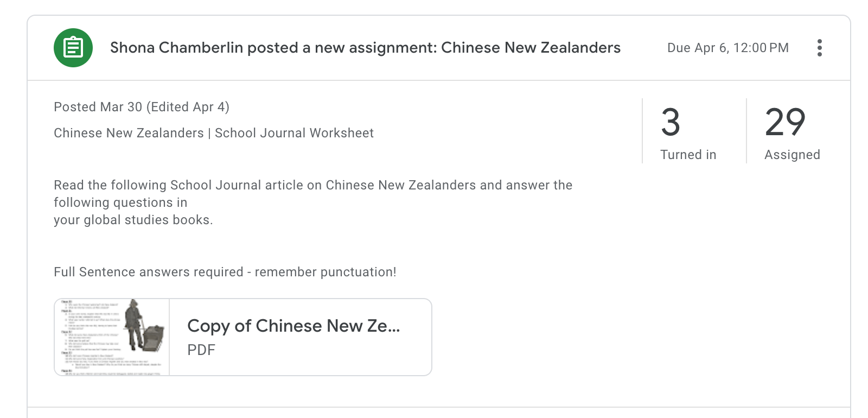Open the Copy of Chinese New Ze... attachment
The image size is (868, 418).
click(294, 326)
